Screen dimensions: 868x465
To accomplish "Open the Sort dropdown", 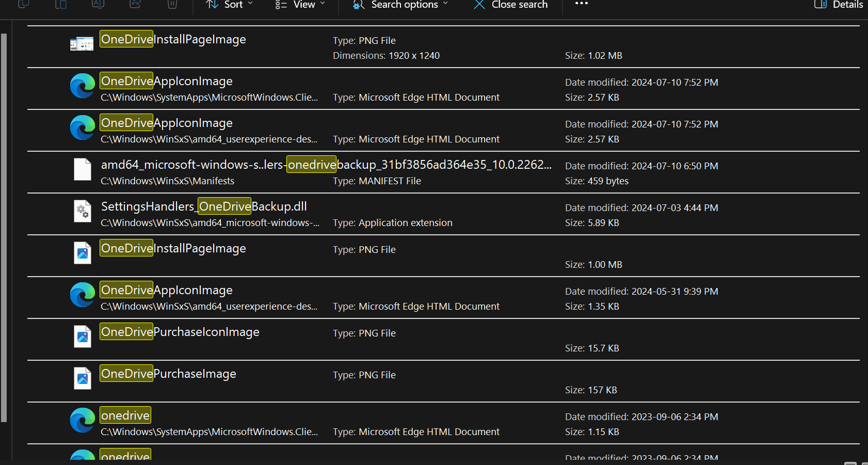I will pyautogui.click(x=230, y=5).
